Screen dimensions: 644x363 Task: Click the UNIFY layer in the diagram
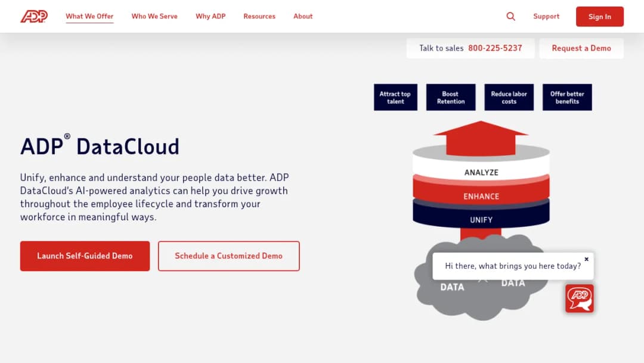(481, 220)
